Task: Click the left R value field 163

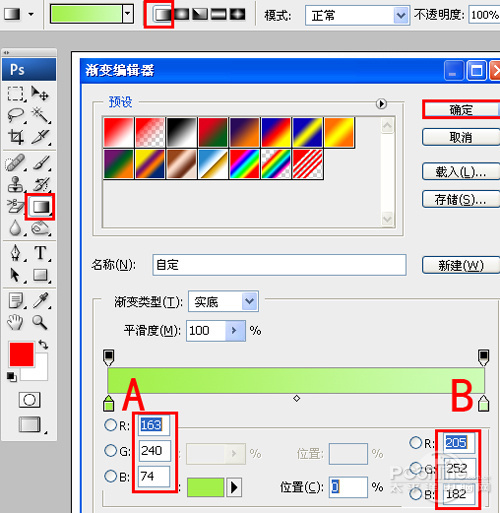Action: [x=154, y=425]
